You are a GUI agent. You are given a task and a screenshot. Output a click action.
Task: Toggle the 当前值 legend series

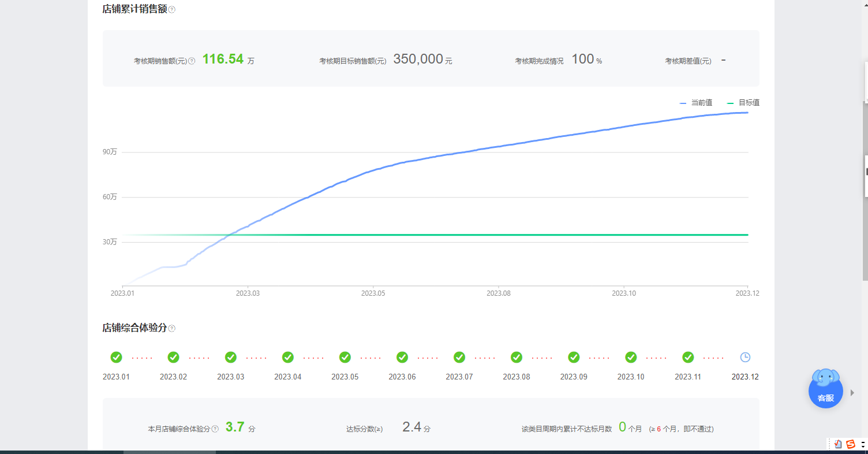(x=696, y=103)
